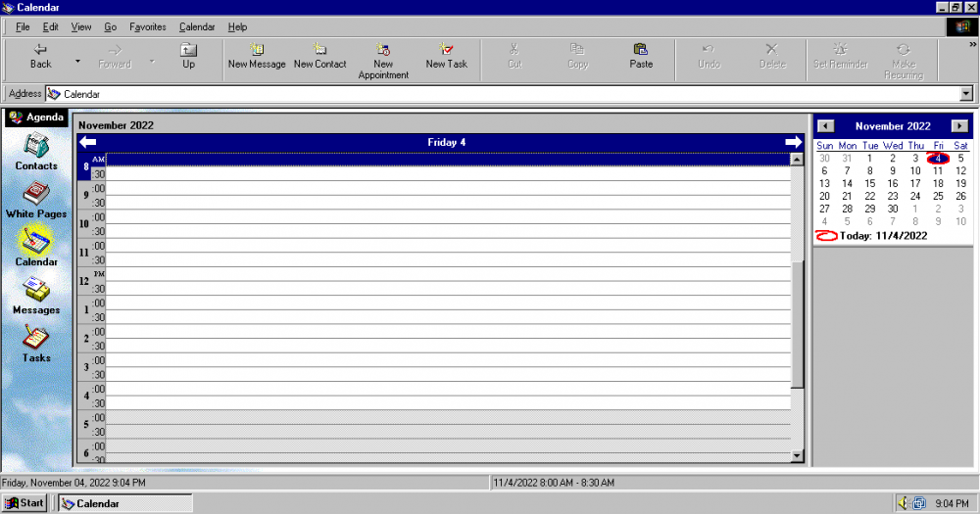Click the Set Reminder toolbar icon

coord(841,56)
